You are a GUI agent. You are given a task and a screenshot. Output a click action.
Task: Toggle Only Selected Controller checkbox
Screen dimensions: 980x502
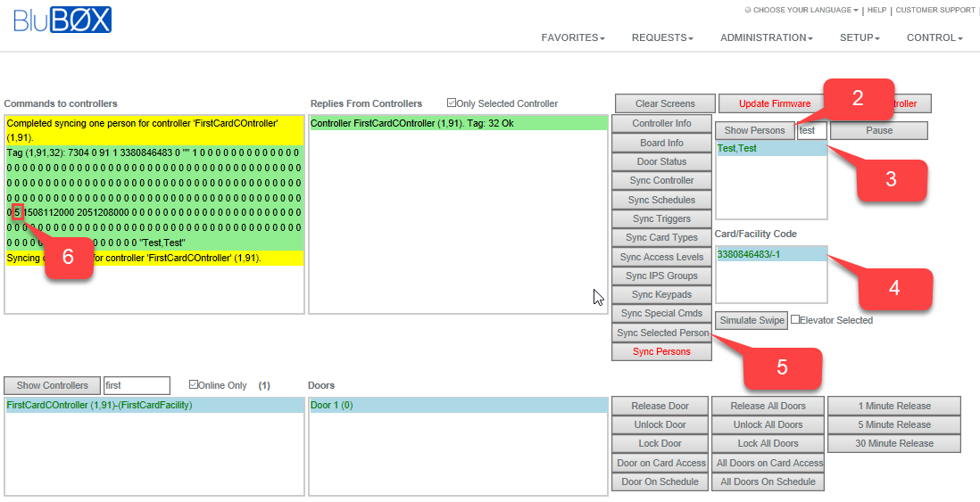click(x=452, y=103)
